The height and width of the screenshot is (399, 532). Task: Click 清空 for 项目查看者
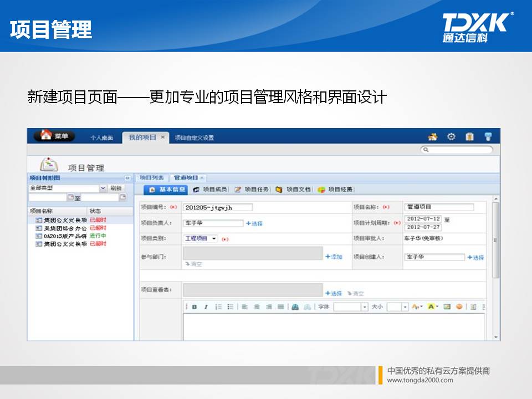[x=355, y=293]
